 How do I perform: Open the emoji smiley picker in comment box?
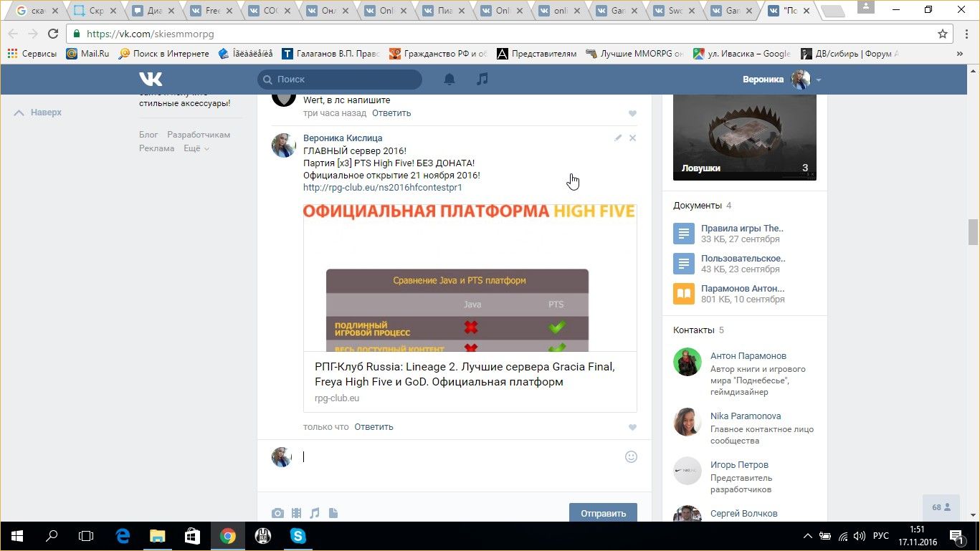(x=631, y=456)
